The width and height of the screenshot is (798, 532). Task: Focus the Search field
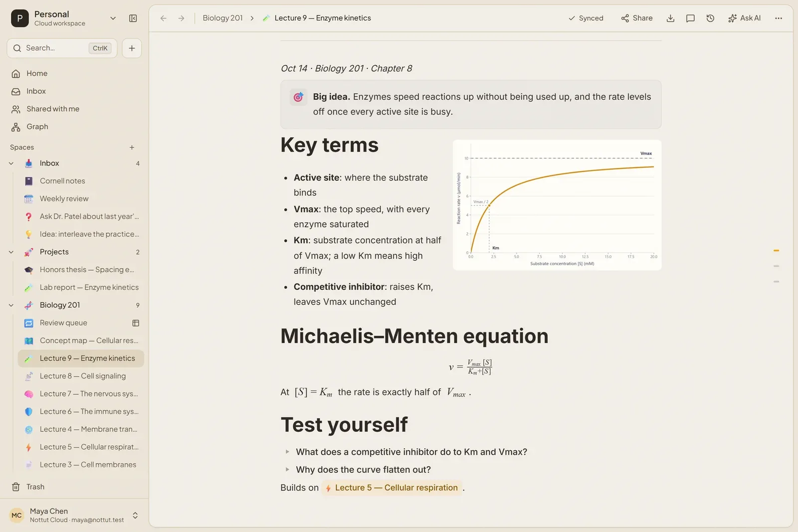tap(62, 48)
